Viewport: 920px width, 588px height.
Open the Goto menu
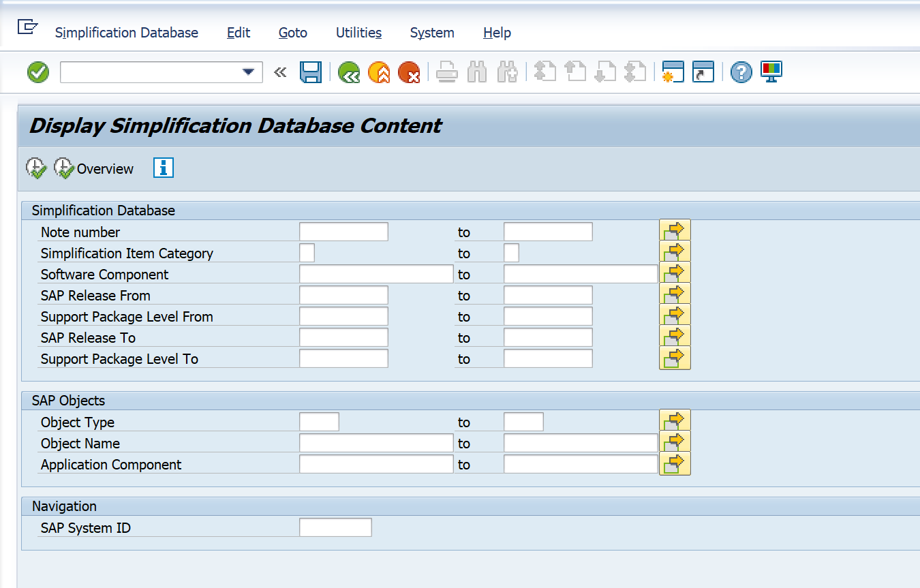point(292,32)
